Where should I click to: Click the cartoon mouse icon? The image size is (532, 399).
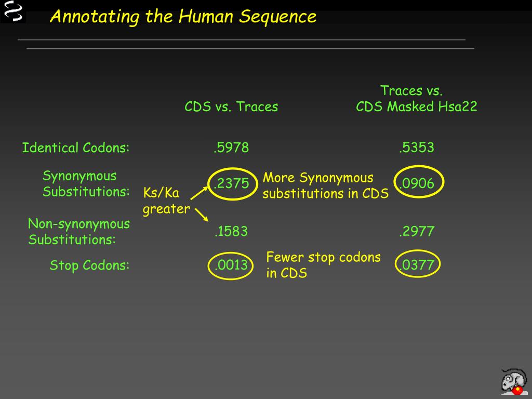click(x=513, y=381)
